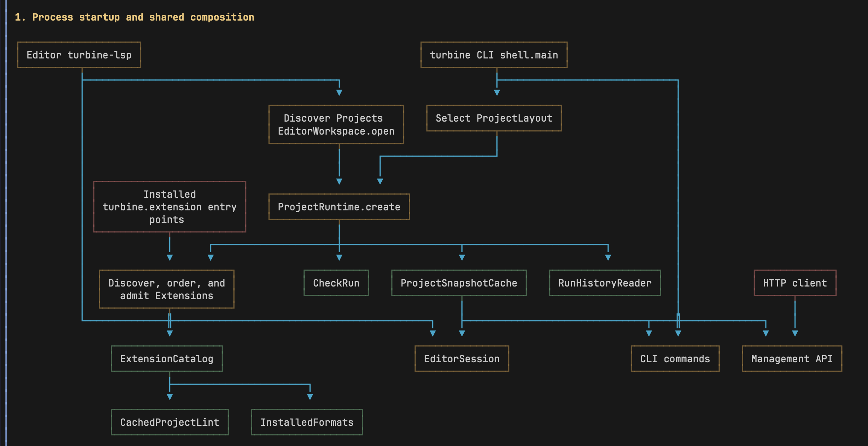This screenshot has width=868, height=446.
Task: Select the 'Editor turbine-lsp' node
Action: (79, 55)
